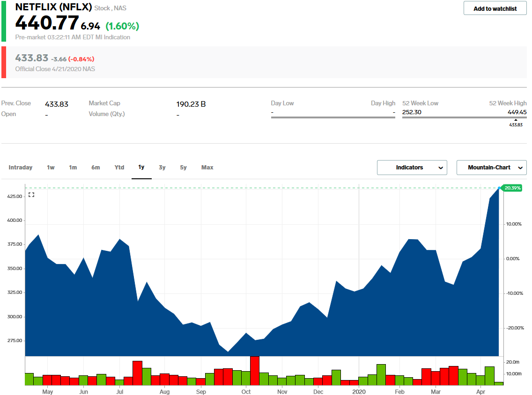Click the 52 Week High value 449.45
The height and width of the screenshot is (395, 532).
517,112
